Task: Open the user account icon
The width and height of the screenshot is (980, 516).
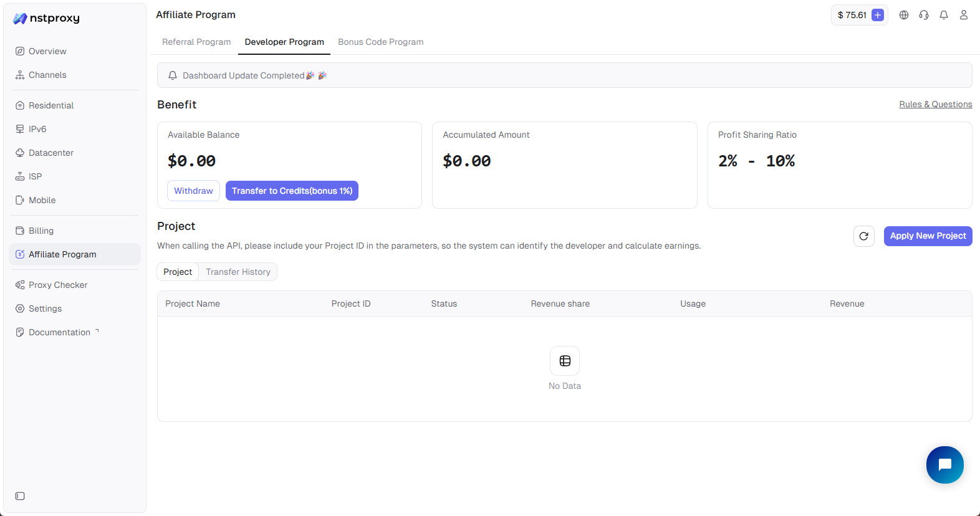Action: click(963, 15)
